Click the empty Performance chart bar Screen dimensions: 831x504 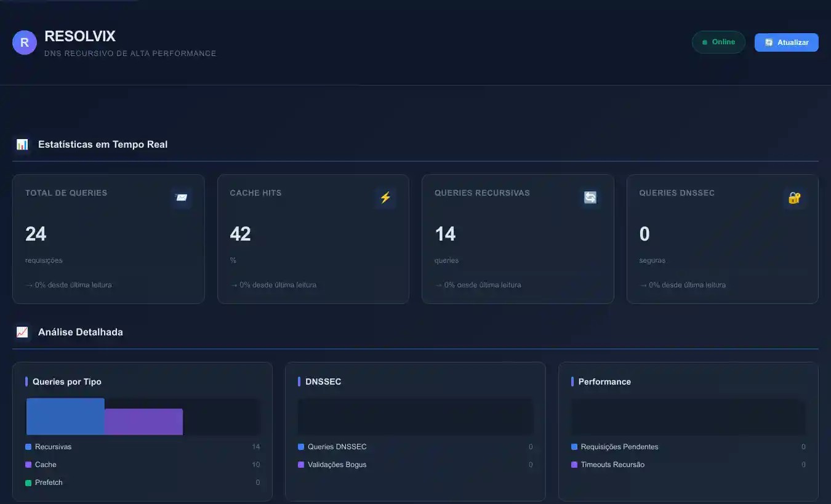(x=688, y=417)
